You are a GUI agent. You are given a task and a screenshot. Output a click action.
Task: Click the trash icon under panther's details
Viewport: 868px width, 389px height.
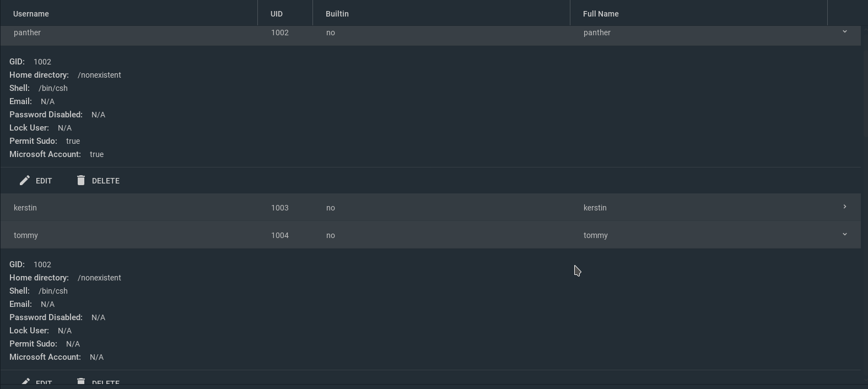(81, 181)
